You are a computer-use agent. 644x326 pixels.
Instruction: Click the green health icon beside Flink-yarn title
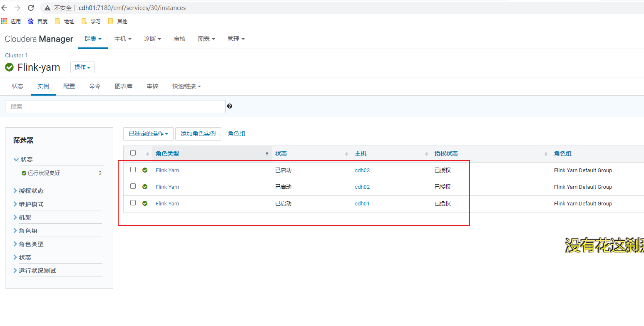click(9, 67)
